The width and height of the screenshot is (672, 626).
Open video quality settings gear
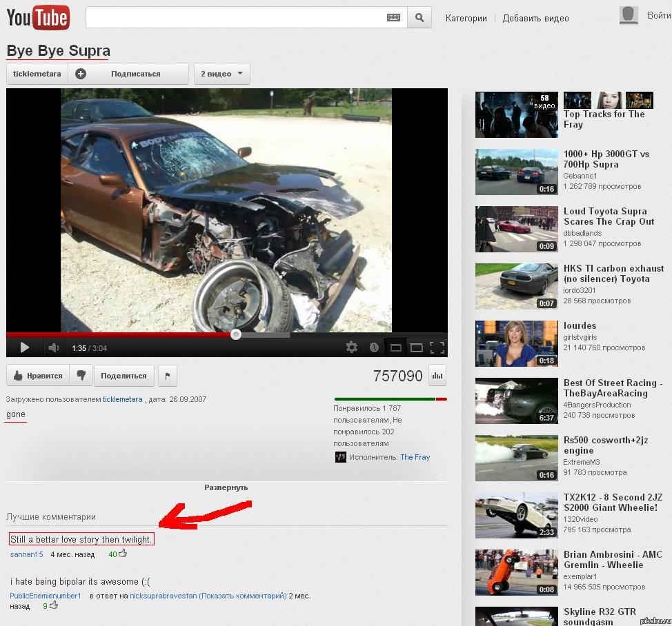tap(351, 347)
